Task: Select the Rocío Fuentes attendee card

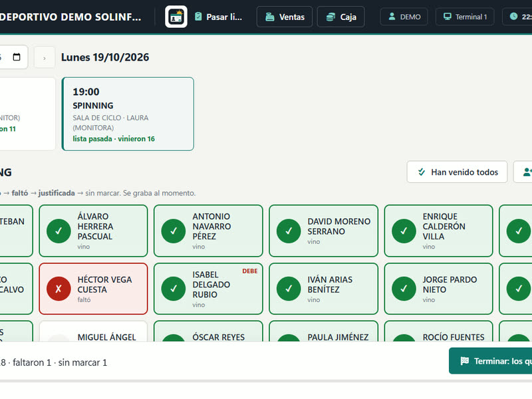Action: (438, 331)
